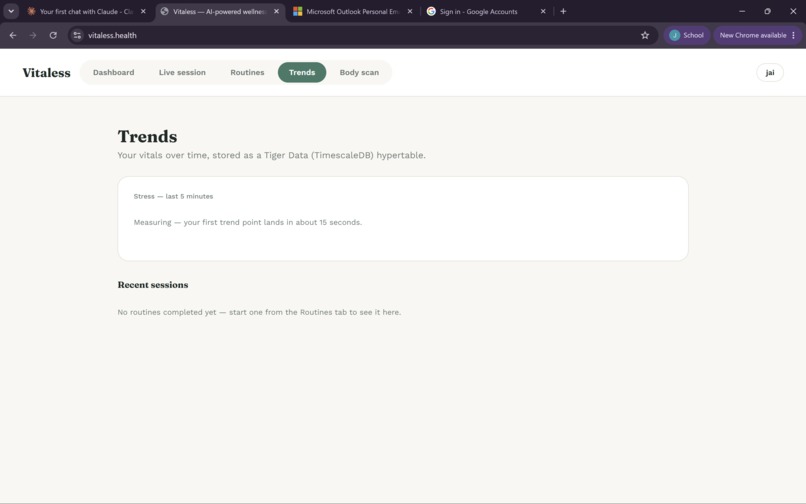
Task: Go forward in browser history
Action: (33, 35)
